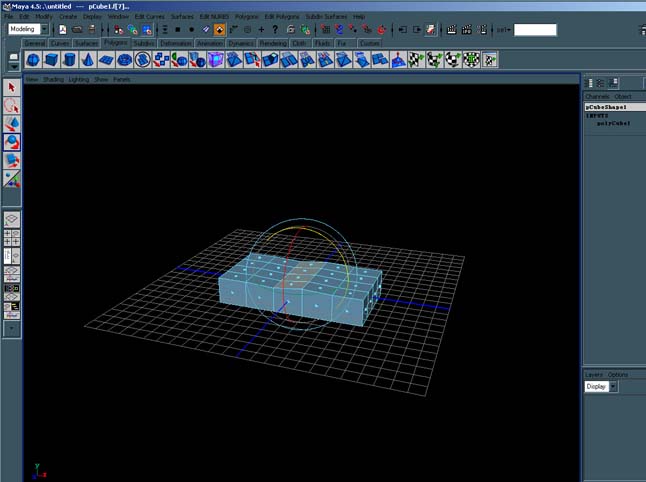Click the pCubeShape1 node name

pyautogui.click(x=606, y=107)
